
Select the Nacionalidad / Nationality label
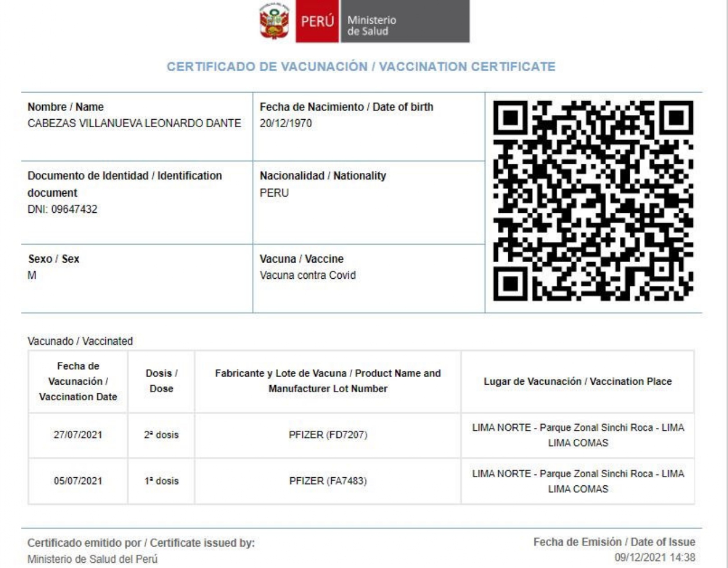click(323, 176)
